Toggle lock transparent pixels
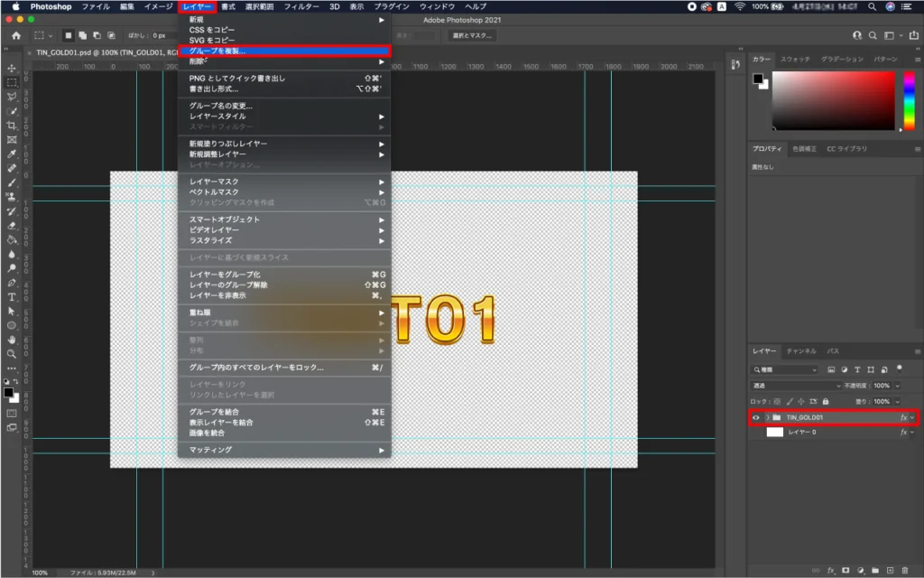Screen dimensions: 924x578 pyautogui.click(x=777, y=402)
